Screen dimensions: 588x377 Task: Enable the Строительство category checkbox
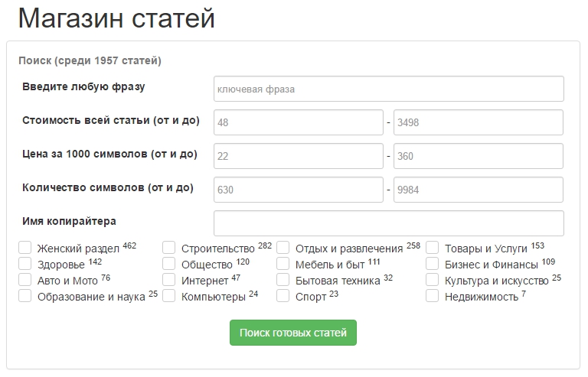[x=168, y=248]
